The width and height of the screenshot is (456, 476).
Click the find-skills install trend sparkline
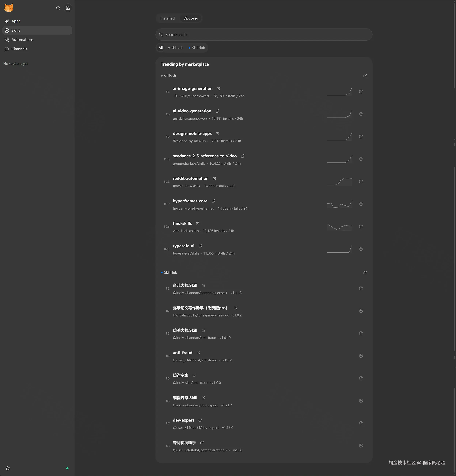pyautogui.click(x=339, y=226)
